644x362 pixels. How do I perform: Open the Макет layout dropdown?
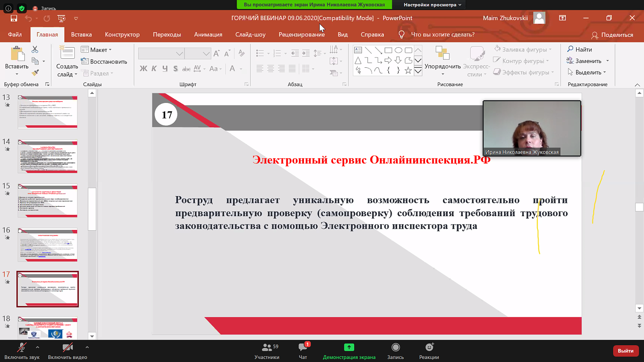pos(96,50)
